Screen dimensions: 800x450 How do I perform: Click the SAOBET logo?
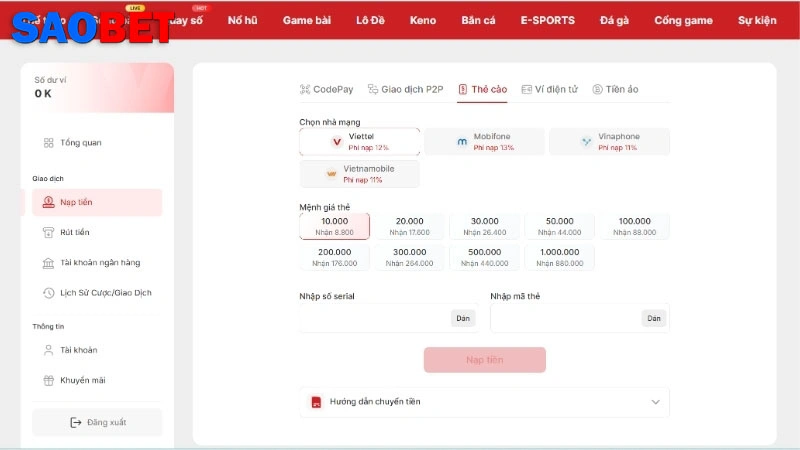[93, 28]
